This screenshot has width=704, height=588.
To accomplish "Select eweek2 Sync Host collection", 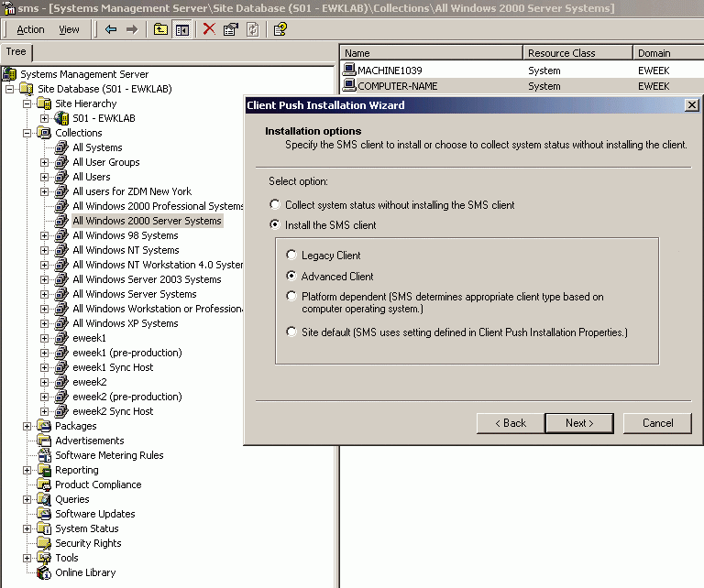I will point(113,411).
